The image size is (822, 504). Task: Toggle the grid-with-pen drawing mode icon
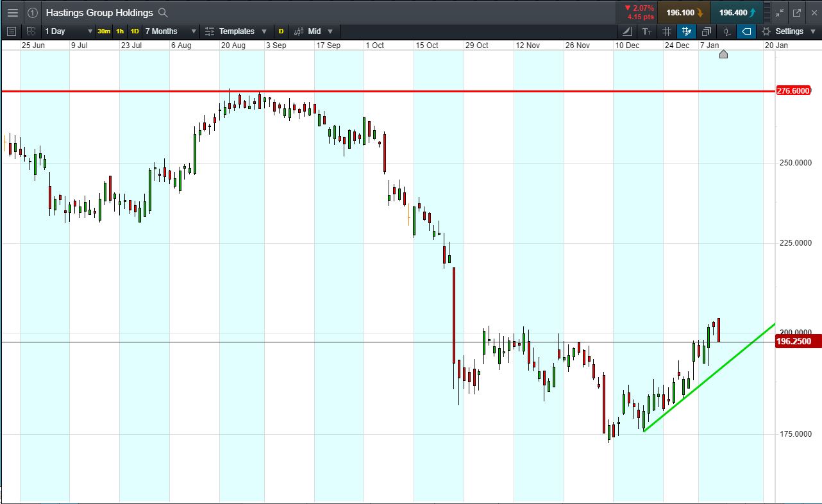tap(687, 31)
